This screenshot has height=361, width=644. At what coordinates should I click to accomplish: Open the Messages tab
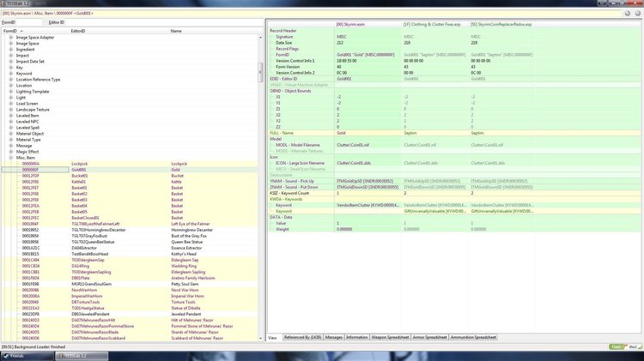[x=333, y=337]
